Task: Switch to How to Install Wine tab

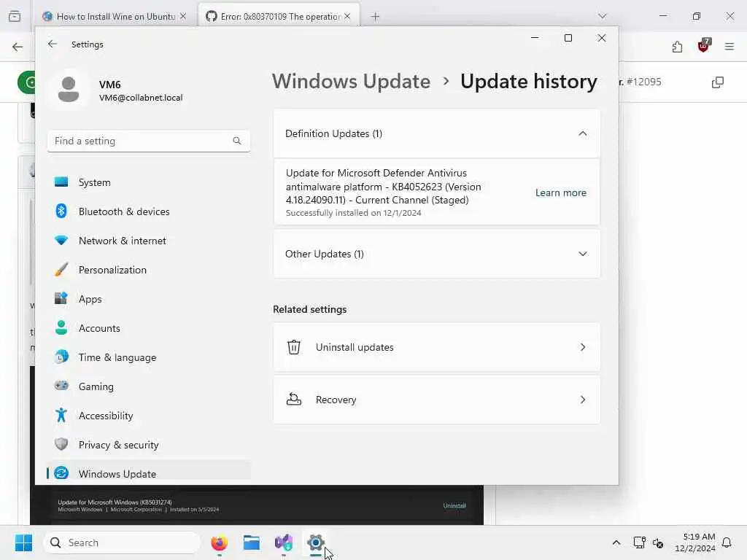Action: (116, 16)
